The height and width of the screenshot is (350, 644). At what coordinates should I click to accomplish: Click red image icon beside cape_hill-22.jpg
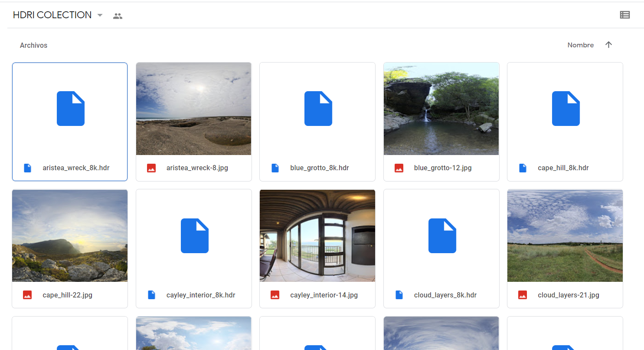point(27,295)
